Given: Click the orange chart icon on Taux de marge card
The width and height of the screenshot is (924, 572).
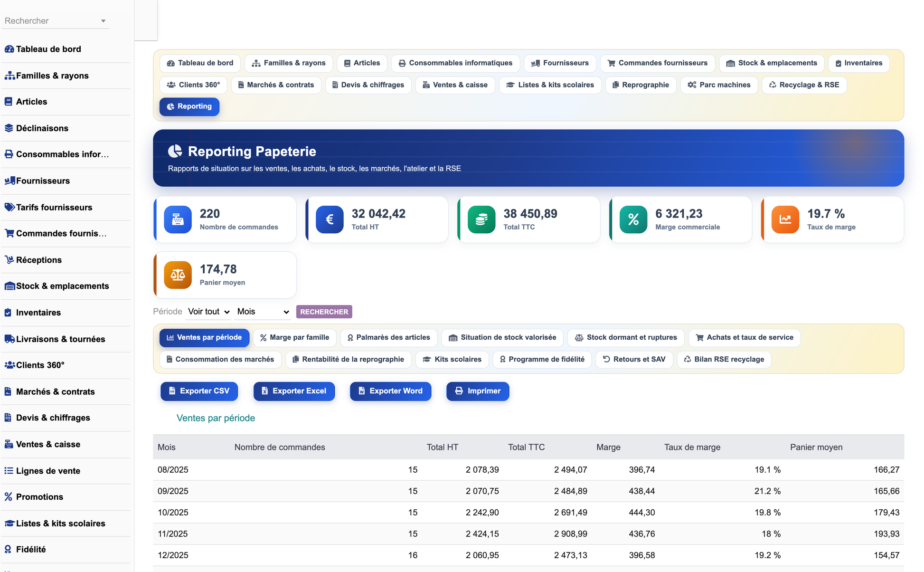Looking at the screenshot, I should [785, 219].
